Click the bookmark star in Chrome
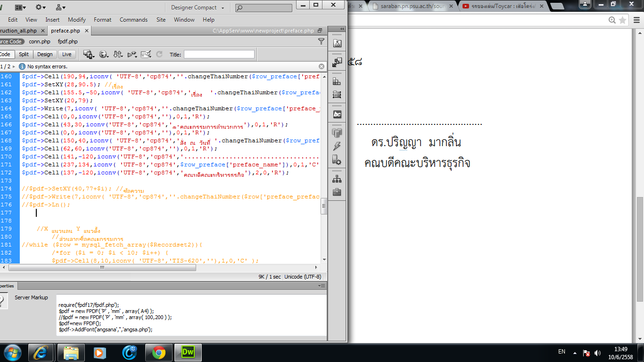Screen dimensions: 644x362 pyautogui.click(x=623, y=20)
